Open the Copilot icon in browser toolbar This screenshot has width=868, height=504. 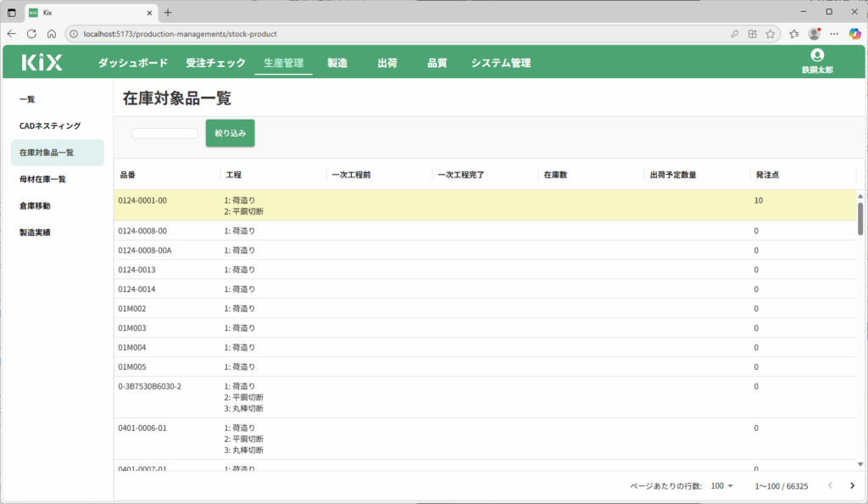854,34
